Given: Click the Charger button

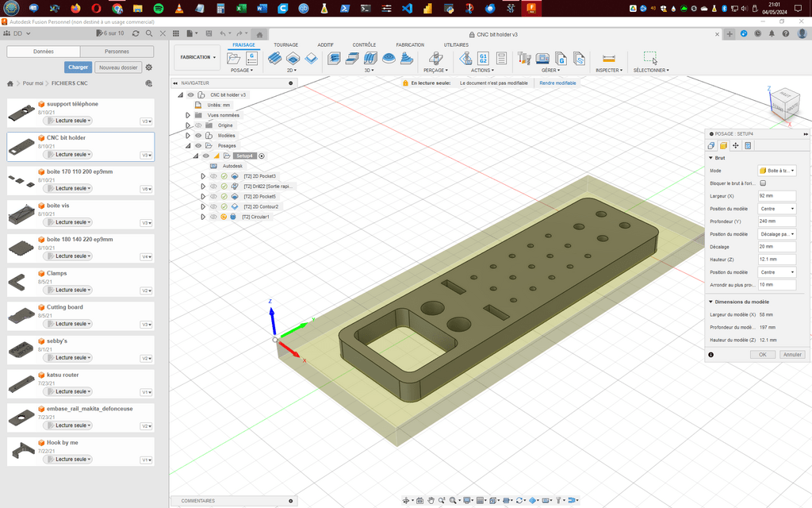Looking at the screenshot, I should click(x=79, y=67).
